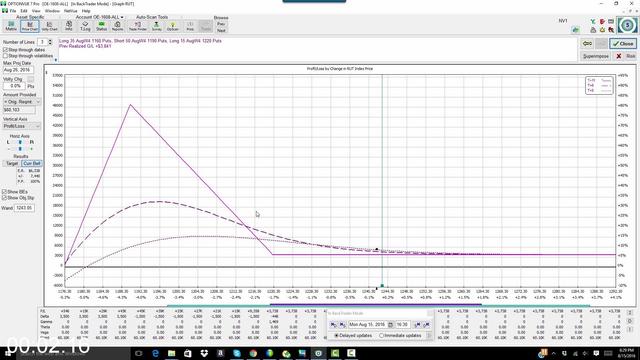Toggle the Curr Bell results button
Image resolution: width=640 pixels, height=360 pixels.
tap(31, 163)
